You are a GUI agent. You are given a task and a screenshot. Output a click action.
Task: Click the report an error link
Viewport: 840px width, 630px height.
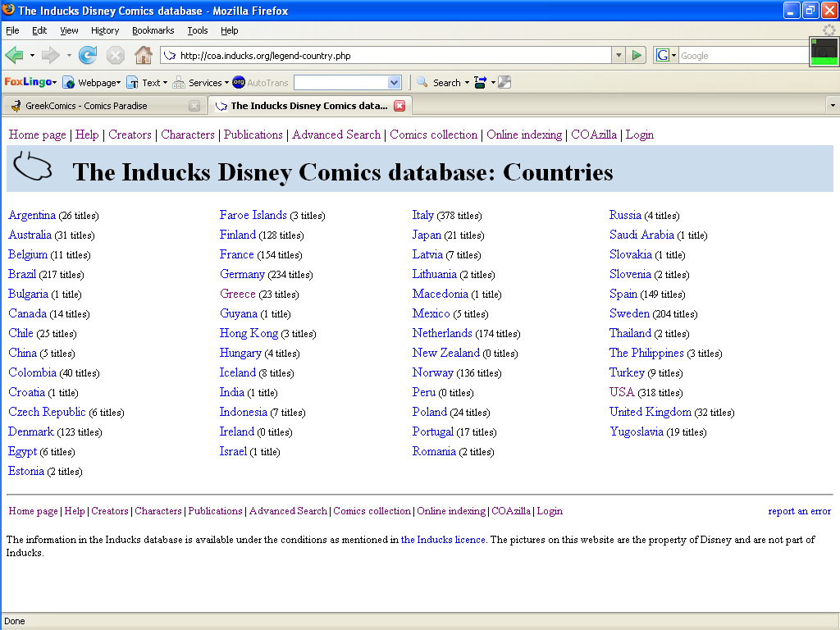coord(799,511)
